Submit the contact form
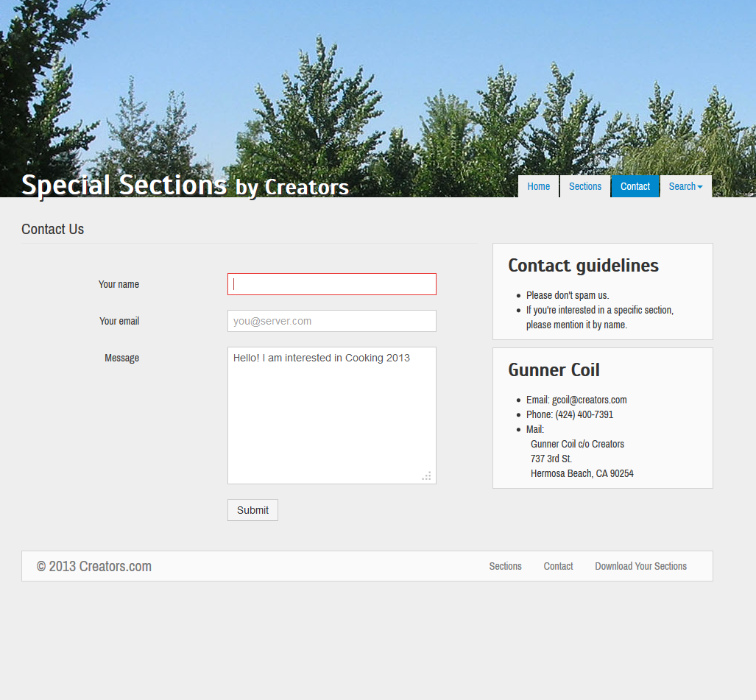 (x=252, y=510)
